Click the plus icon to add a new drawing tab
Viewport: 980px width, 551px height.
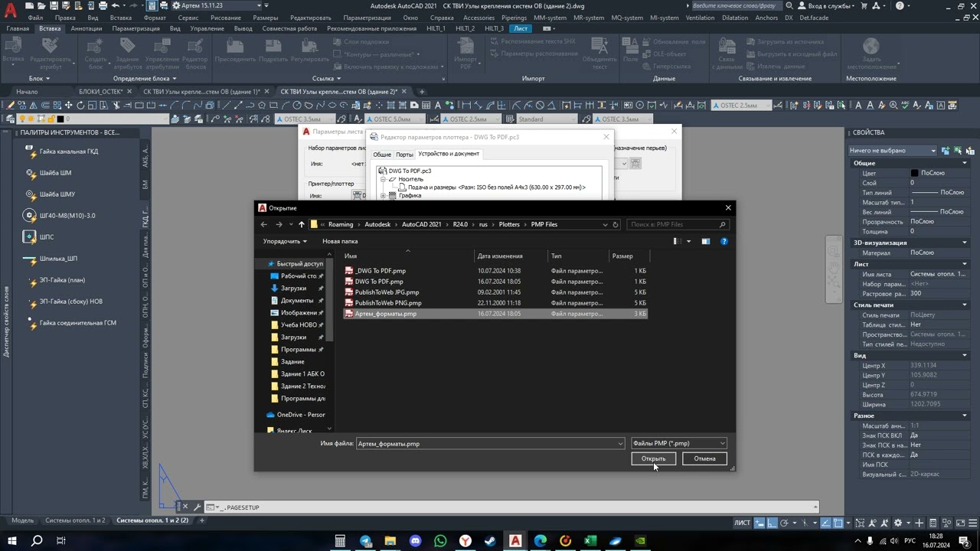pyautogui.click(x=421, y=91)
